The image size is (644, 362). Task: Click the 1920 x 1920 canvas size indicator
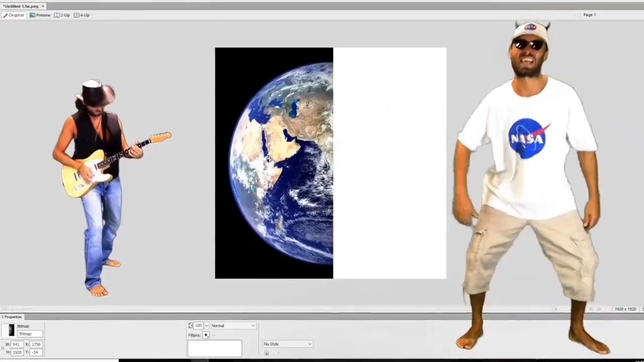(x=625, y=309)
